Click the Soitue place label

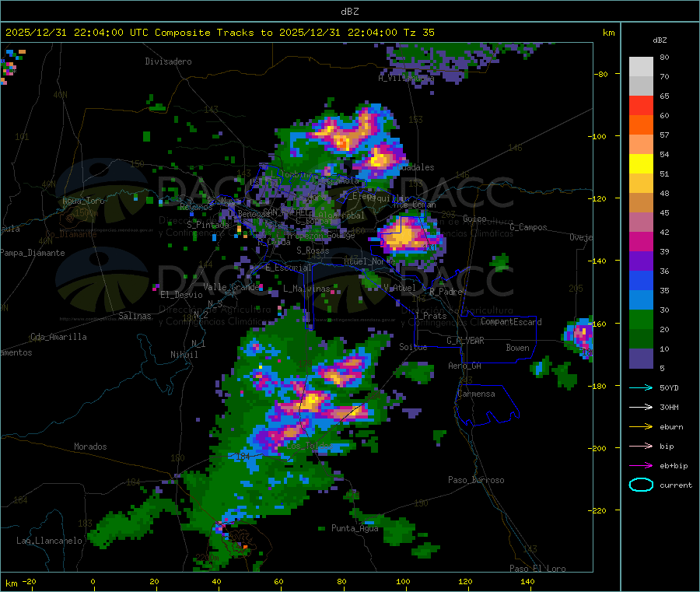point(413,347)
